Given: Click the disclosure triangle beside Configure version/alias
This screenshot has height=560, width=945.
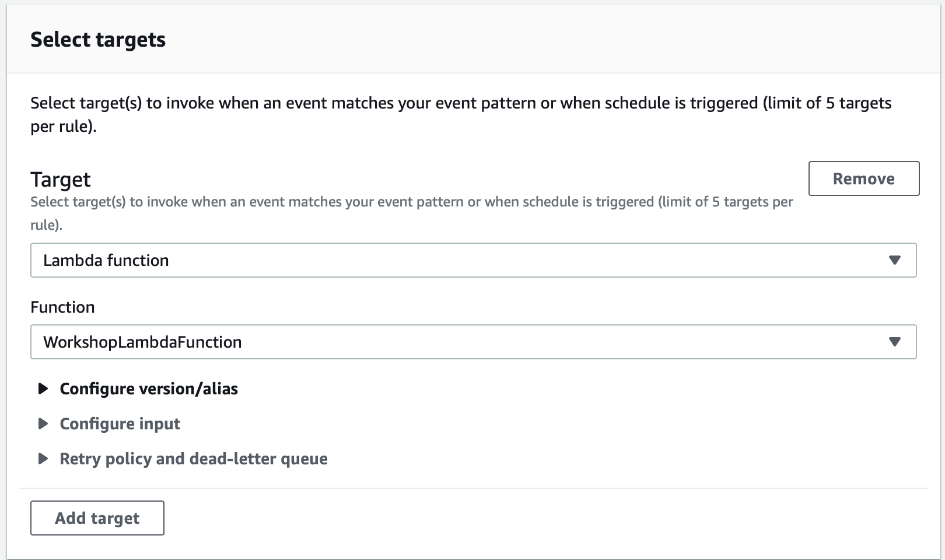Looking at the screenshot, I should click(43, 389).
